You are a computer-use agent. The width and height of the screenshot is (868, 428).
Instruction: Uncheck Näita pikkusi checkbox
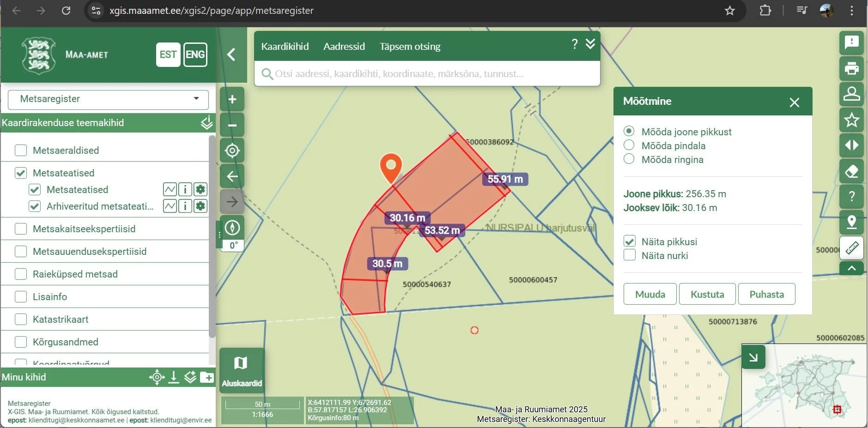(629, 241)
